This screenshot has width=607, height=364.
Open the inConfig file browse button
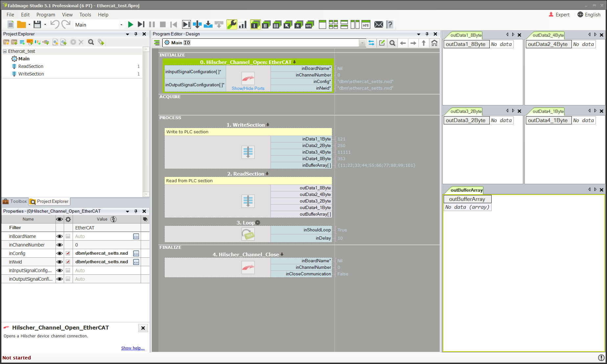point(136,253)
